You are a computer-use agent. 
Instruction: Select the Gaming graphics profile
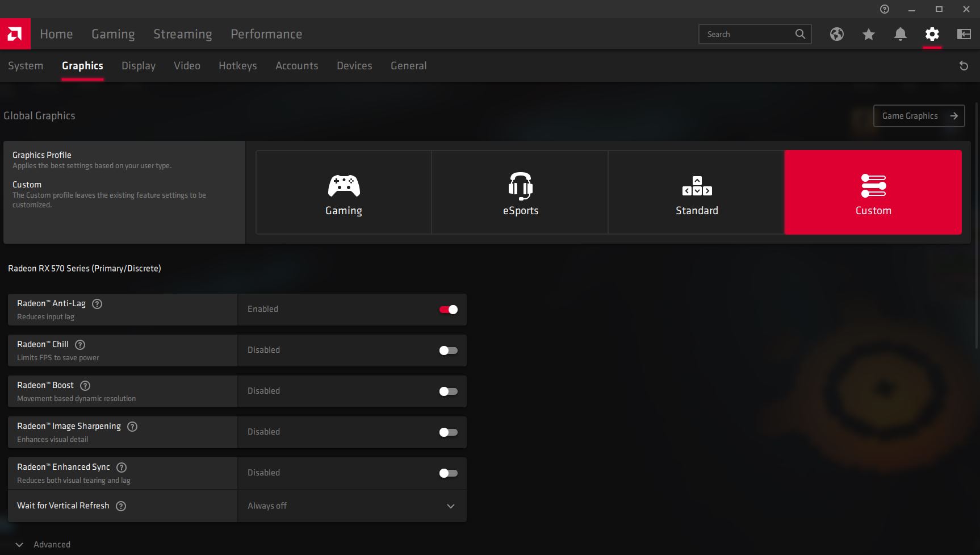(344, 192)
